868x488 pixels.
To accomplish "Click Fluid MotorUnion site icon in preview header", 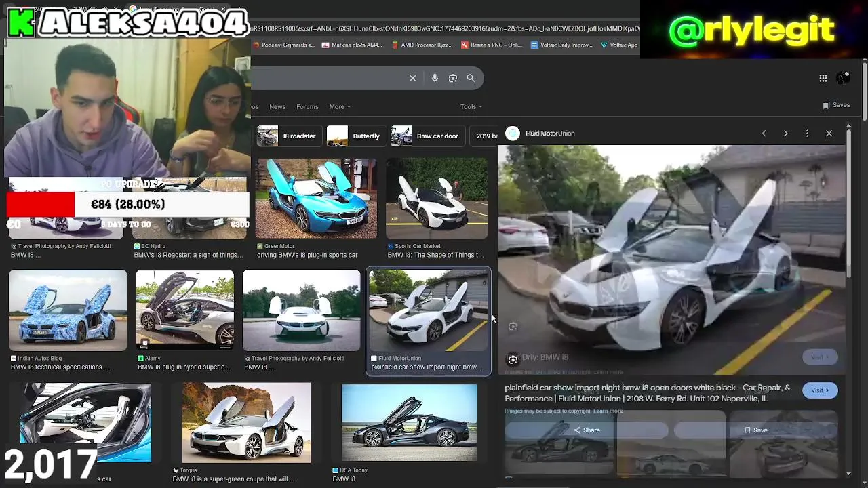I will click(513, 134).
